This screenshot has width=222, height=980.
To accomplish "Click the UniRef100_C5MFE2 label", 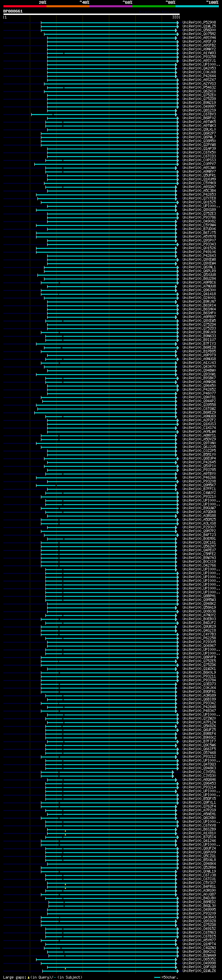I will pos(199,554).
